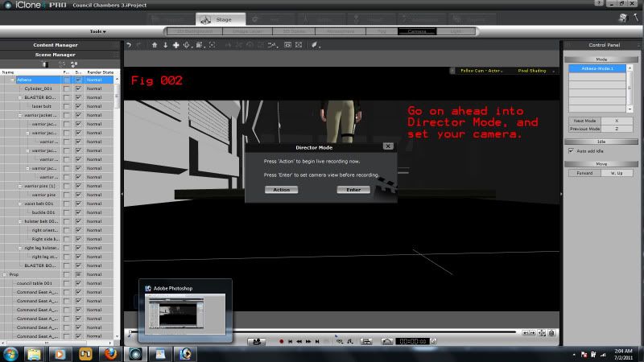Click the Home icon in viewport toolbar
This screenshot has width=644, height=362.
(155, 45)
